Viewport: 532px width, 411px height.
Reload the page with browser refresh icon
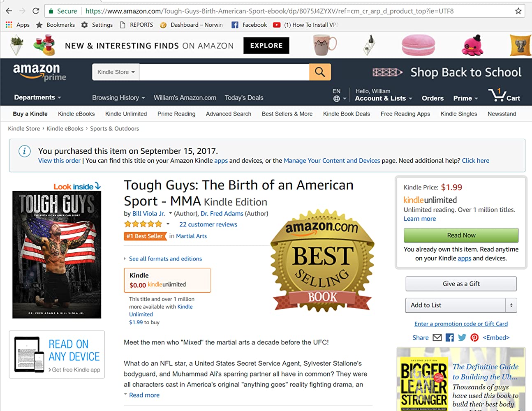[x=36, y=11]
